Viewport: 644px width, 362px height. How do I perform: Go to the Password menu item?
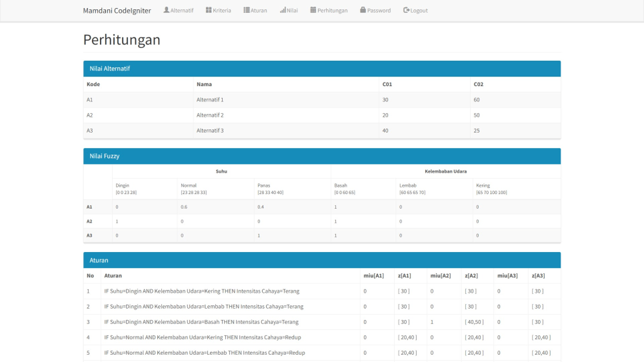coord(375,11)
